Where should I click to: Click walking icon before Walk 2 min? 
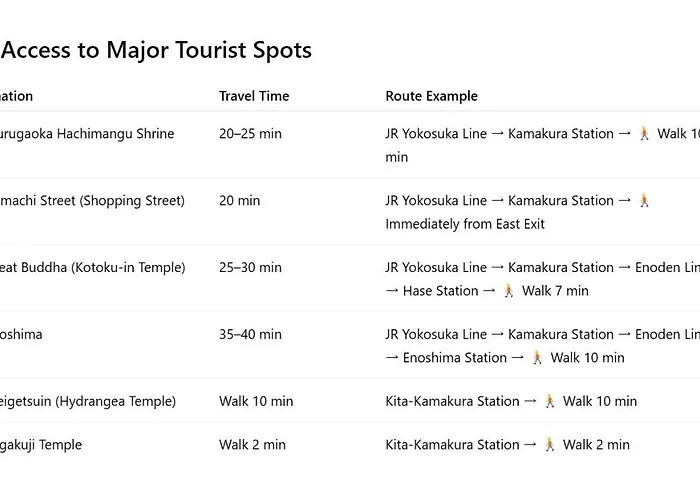pyautogui.click(x=550, y=445)
